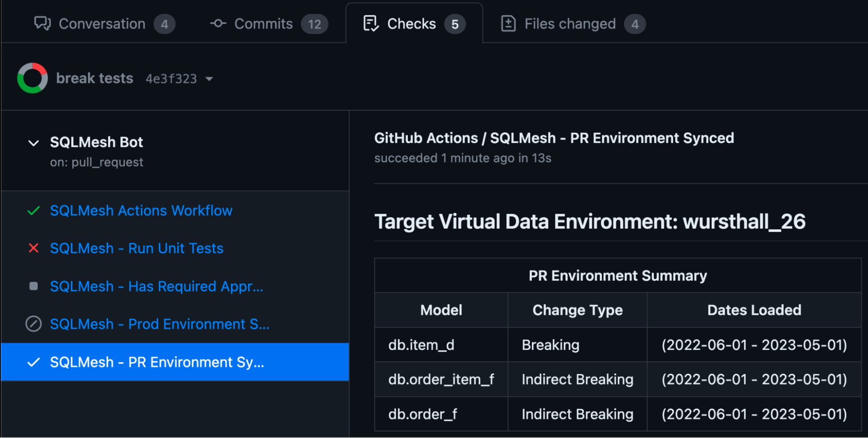Click the dates loaded cell for db.item_d
868x438 pixels.
[x=754, y=345]
